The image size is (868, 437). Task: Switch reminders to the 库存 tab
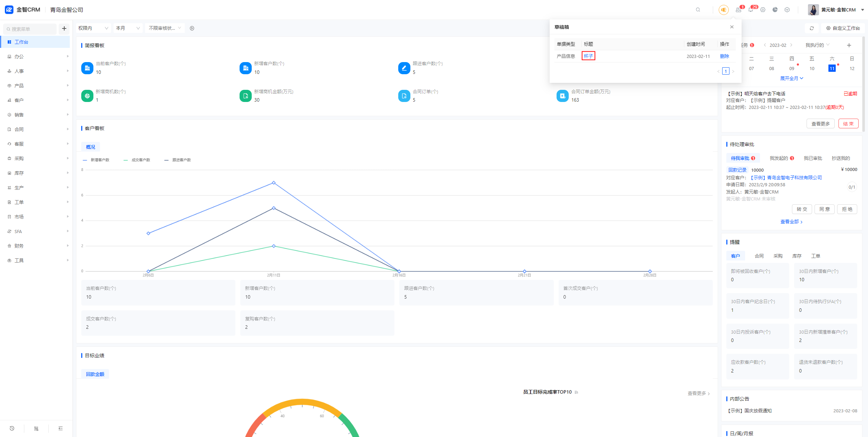coord(797,256)
